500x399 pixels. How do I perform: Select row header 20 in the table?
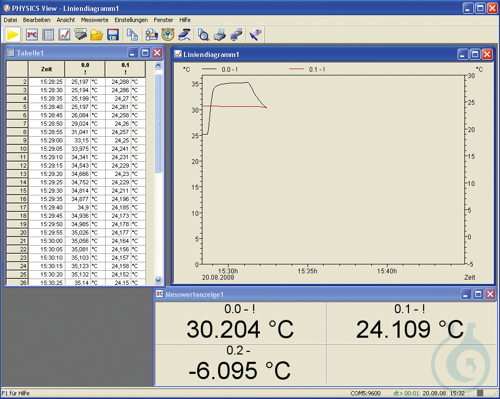[17, 232]
